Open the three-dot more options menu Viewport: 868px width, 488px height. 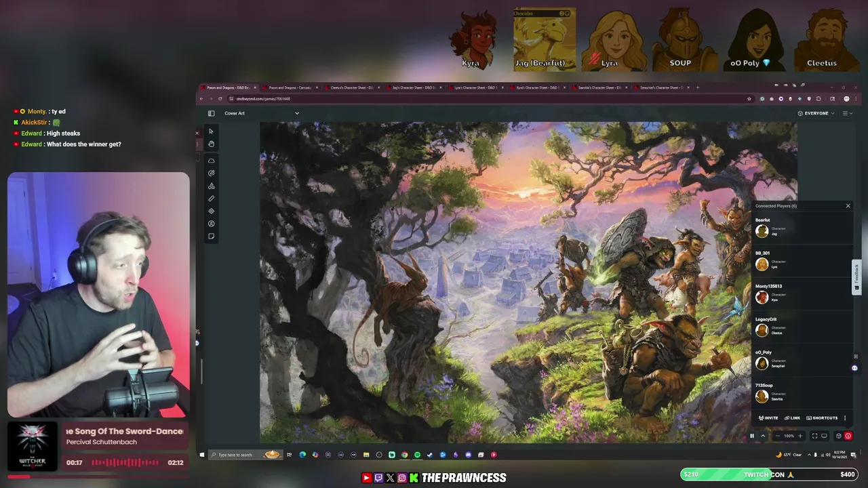pos(845,418)
